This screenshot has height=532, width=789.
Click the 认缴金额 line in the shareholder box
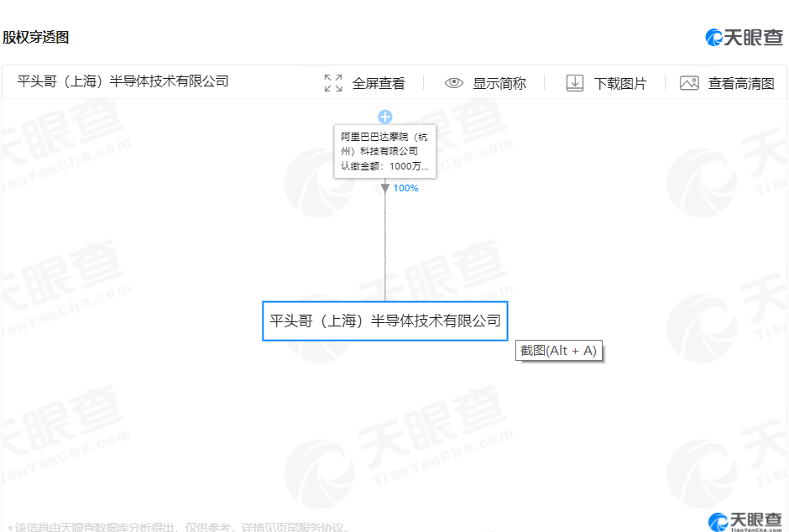(x=384, y=166)
